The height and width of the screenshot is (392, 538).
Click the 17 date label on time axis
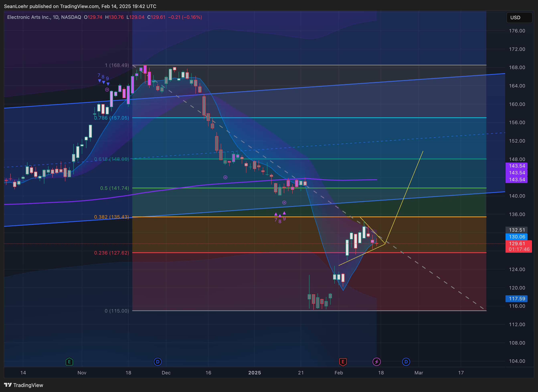click(461, 373)
